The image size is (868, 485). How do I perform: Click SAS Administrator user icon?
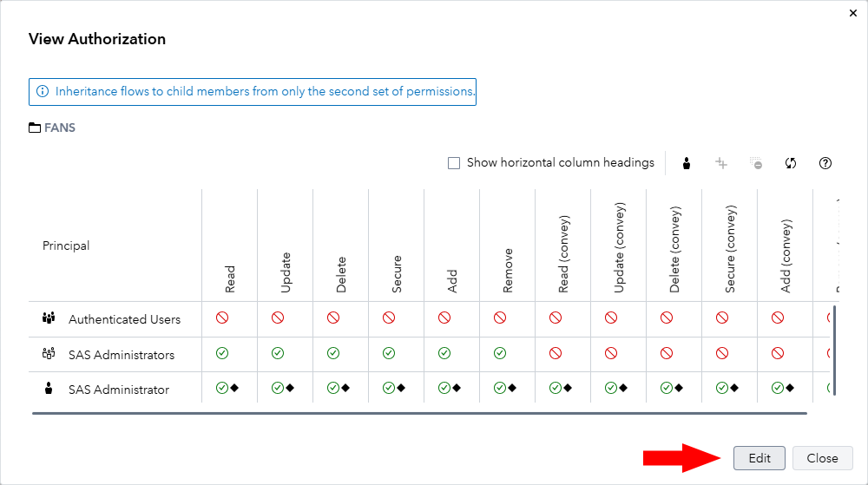click(x=49, y=389)
